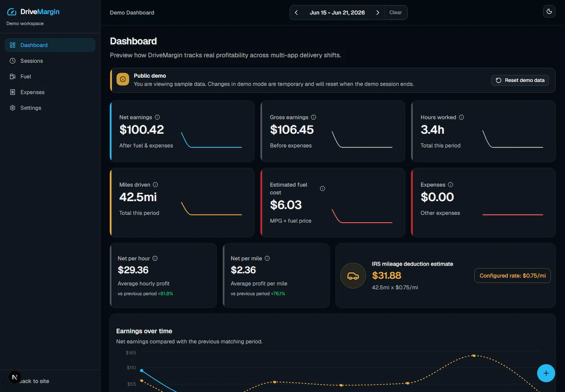Click the $31.88 IRS deduction value
This screenshot has height=392, width=565.
pyautogui.click(x=387, y=276)
